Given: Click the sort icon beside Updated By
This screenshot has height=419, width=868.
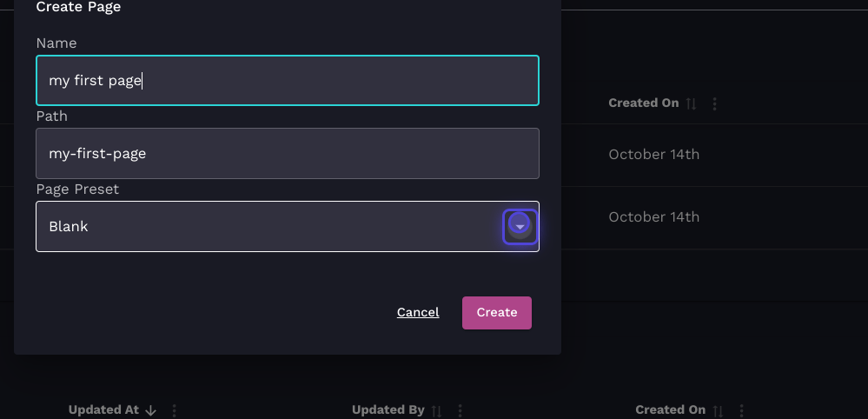Looking at the screenshot, I should (x=437, y=410).
